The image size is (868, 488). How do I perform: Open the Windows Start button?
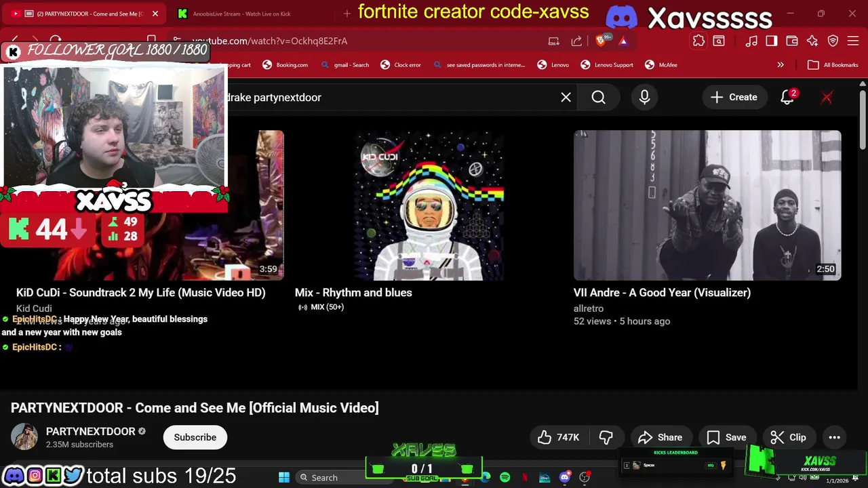pyautogui.click(x=284, y=477)
